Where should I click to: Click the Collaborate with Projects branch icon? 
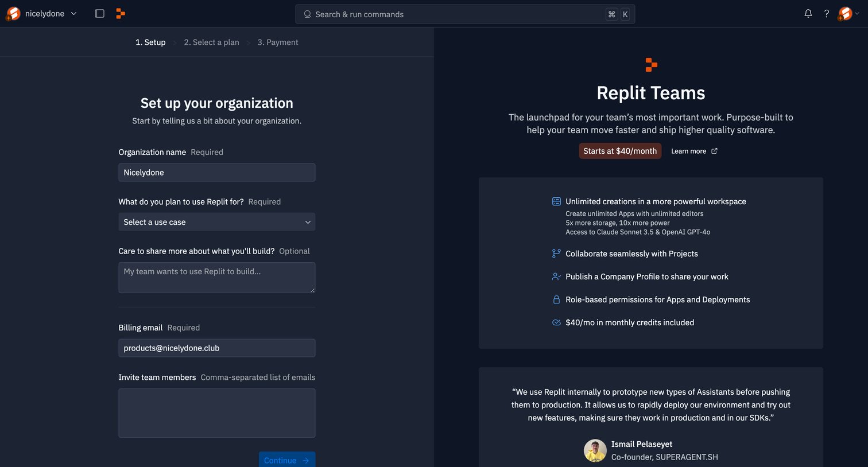click(x=556, y=254)
